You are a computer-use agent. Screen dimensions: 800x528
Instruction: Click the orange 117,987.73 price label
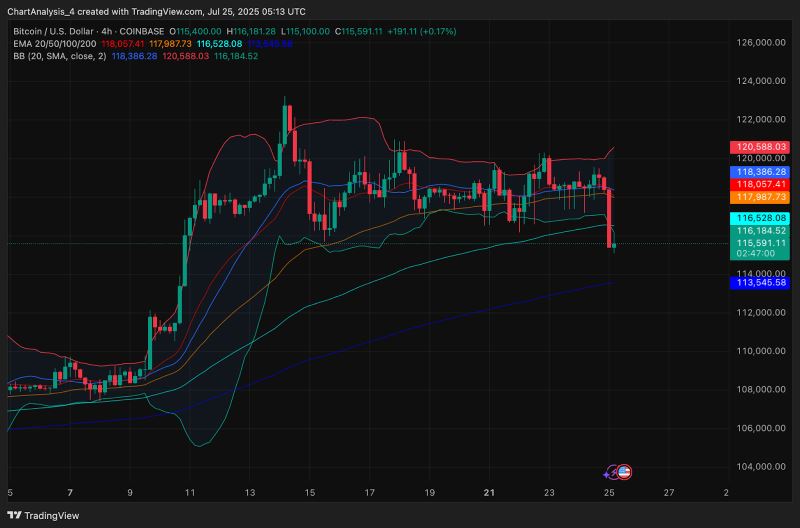tap(762, 198)
